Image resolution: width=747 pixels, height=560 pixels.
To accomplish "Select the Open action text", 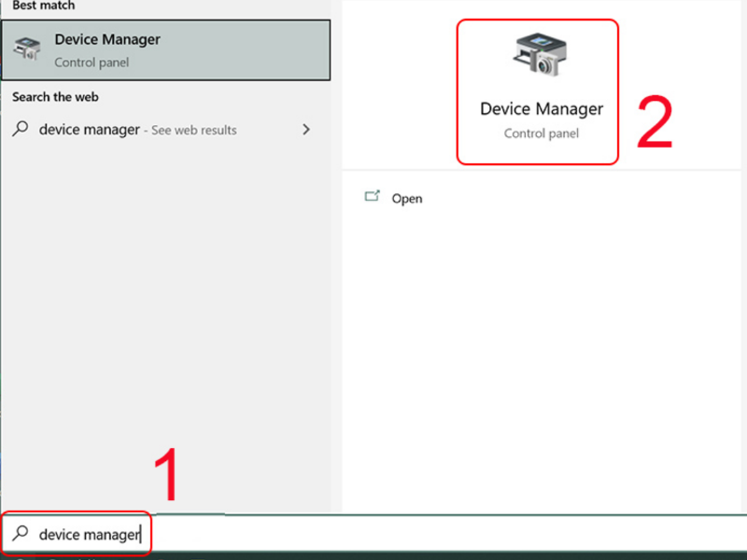I will 407,199.
